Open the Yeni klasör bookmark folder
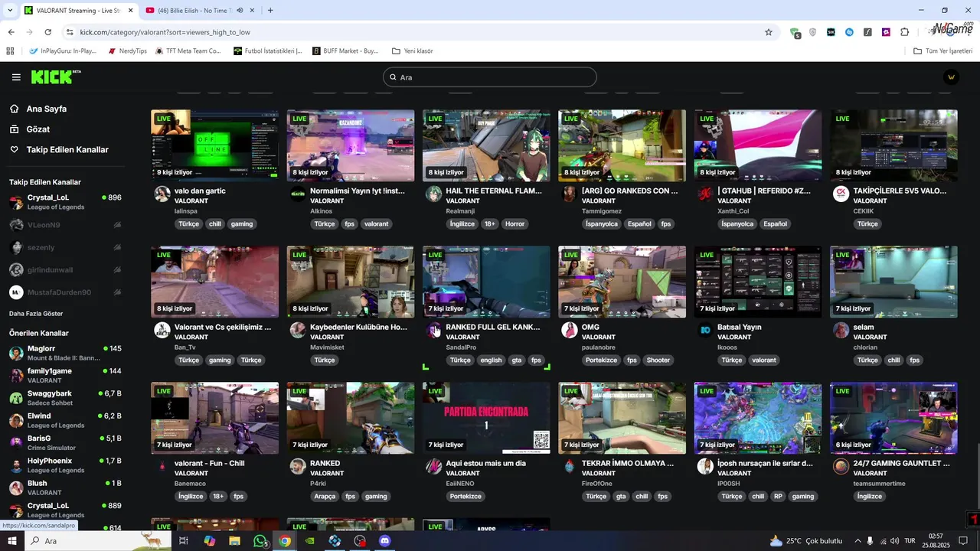Viewport: 980px width, 551px height. point(412,51)
